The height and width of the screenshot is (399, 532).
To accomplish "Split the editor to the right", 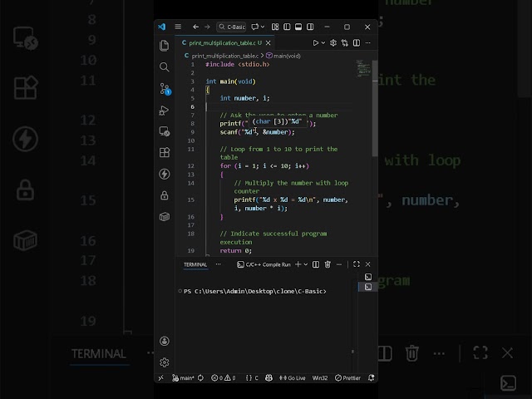I will [x=357, y=42].
